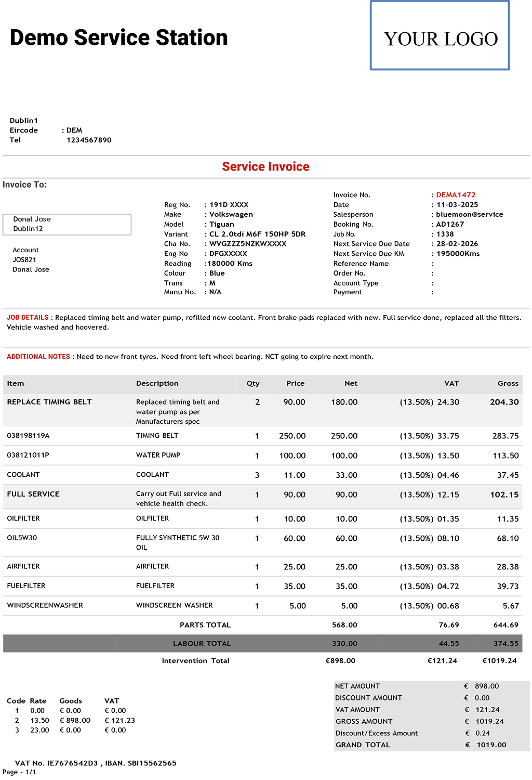Click salesperson bluemoon@service

(x=470, y=214)
